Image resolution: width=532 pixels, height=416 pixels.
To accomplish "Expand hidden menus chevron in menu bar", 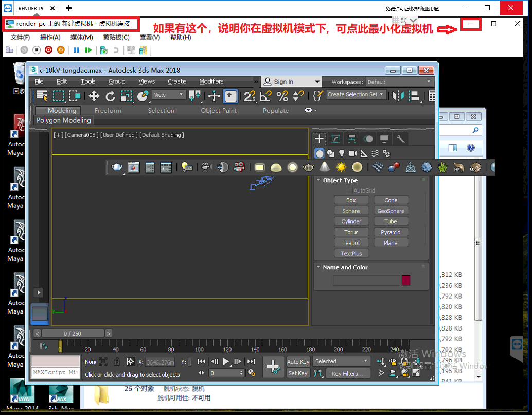I will [x=256, y=82].
